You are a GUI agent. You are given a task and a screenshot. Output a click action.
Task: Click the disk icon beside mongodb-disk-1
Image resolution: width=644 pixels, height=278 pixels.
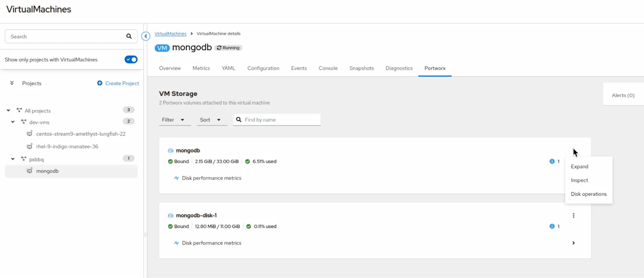pyautogui.click(x=171, y=216)
